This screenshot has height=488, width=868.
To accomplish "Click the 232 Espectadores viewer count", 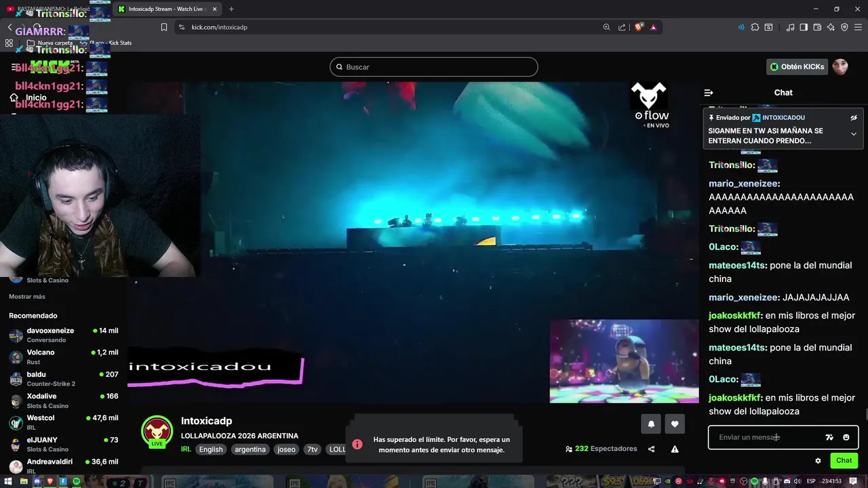I will (601, 449).
